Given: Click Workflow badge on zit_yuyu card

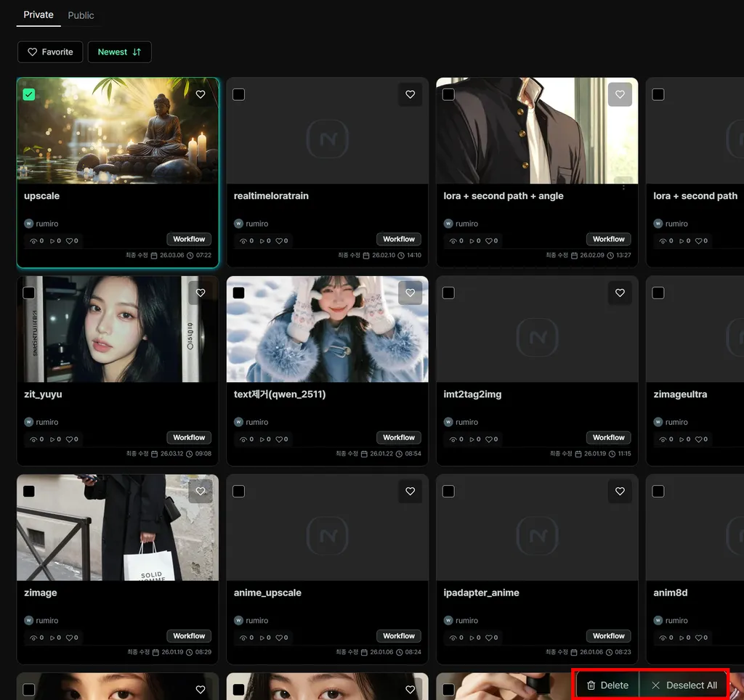Looking at the screenshot, I should [189, 437].
